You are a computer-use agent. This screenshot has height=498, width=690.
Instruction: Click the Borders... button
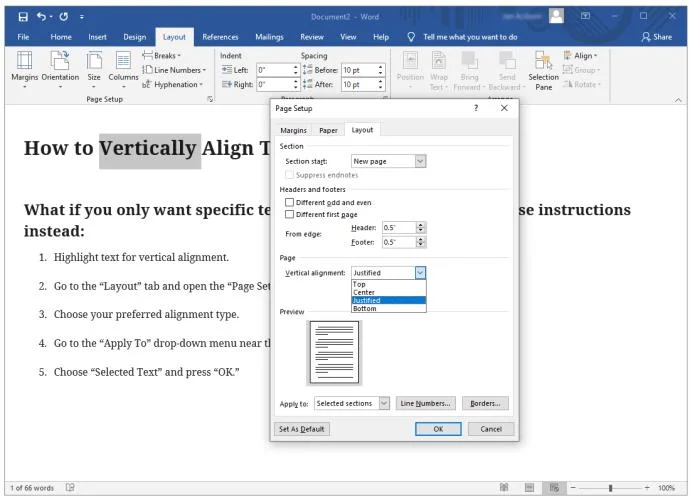[x=485, y=403]
